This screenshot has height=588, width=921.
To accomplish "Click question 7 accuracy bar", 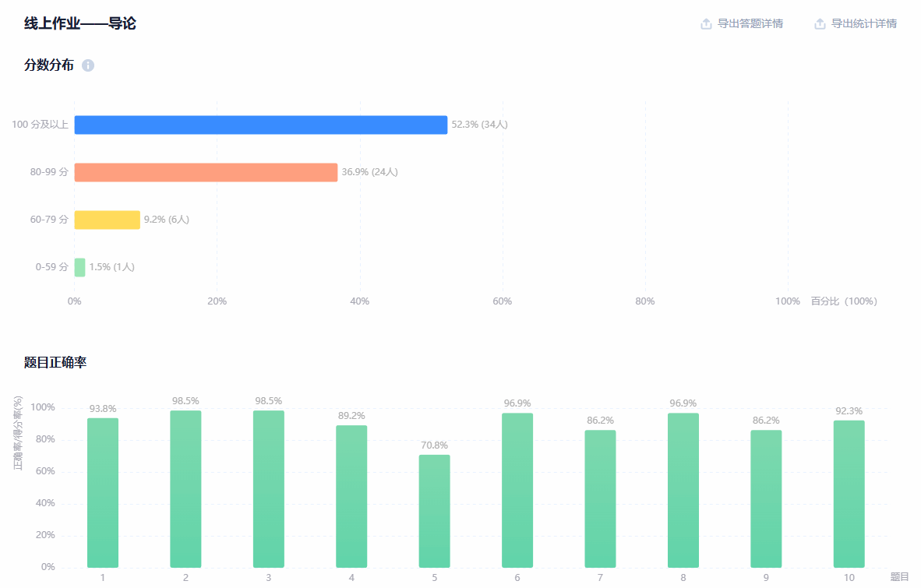I will click(x=600, y=498).
